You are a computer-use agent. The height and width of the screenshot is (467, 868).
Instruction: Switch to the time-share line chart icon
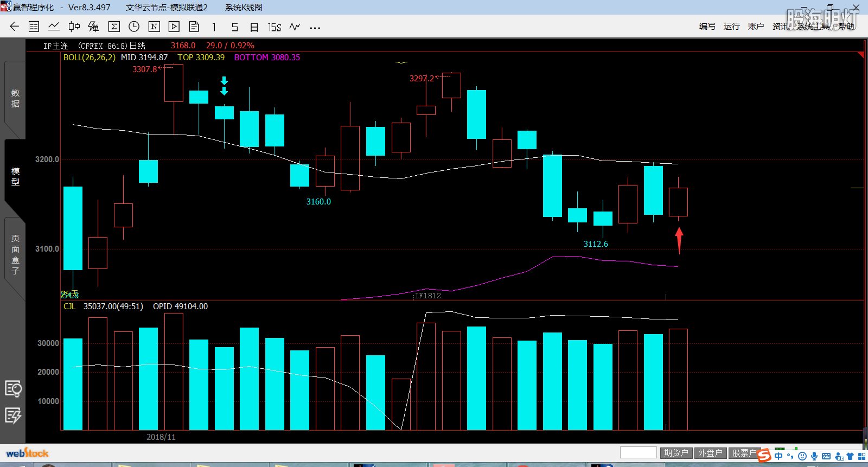pos(54,27)
